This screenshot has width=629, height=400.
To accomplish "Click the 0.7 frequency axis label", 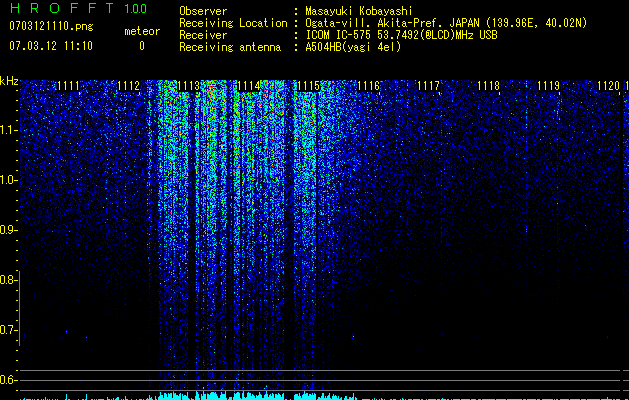I will [x=7, y=330].
